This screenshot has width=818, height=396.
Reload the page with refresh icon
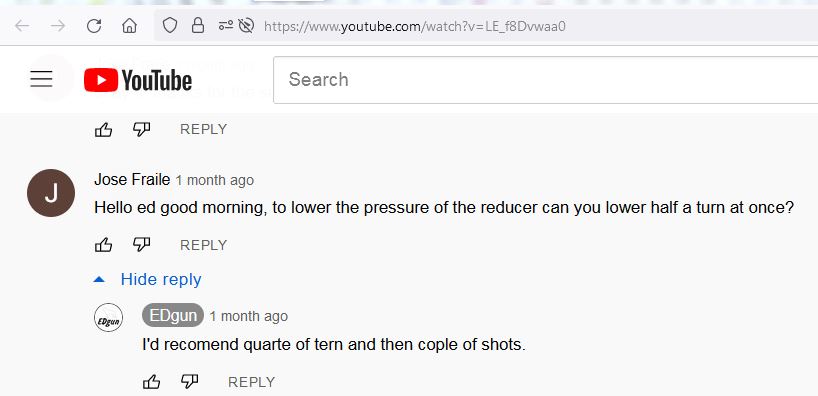point(94,26)
